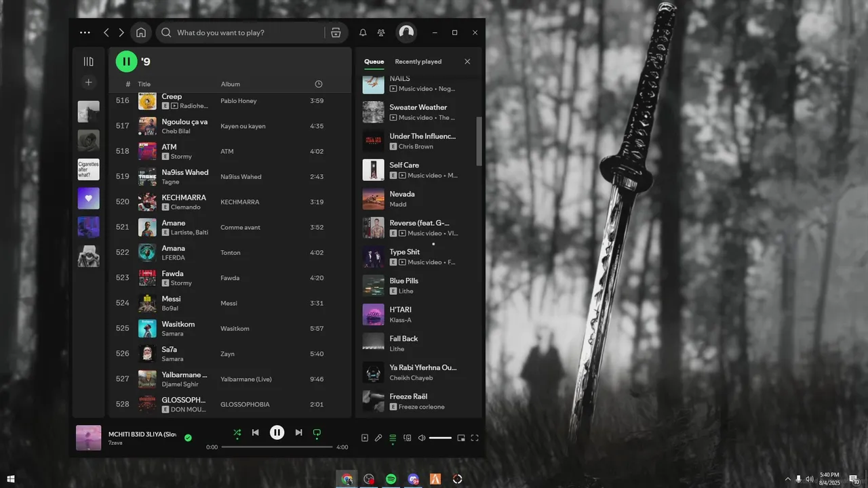Open artist link LFERDA
The image size is (868, 488).
(173, 258)
